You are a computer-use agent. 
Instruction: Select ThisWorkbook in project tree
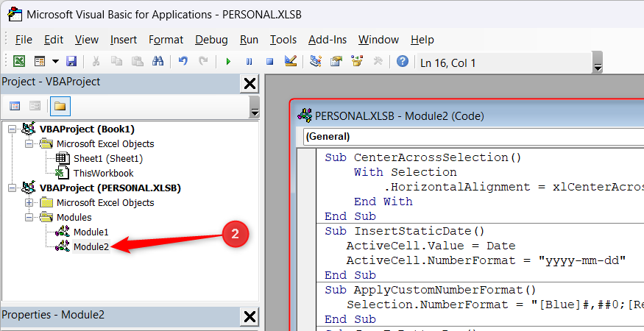click(x=104, y=174)
